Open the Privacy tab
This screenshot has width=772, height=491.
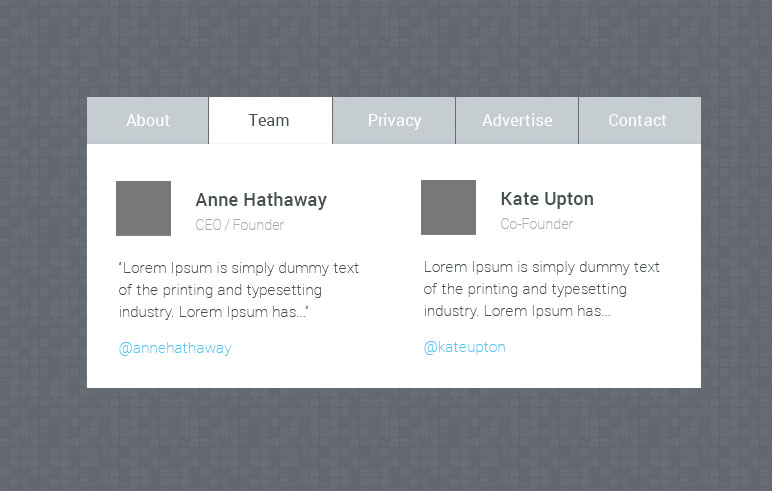[x=394, y=120]
